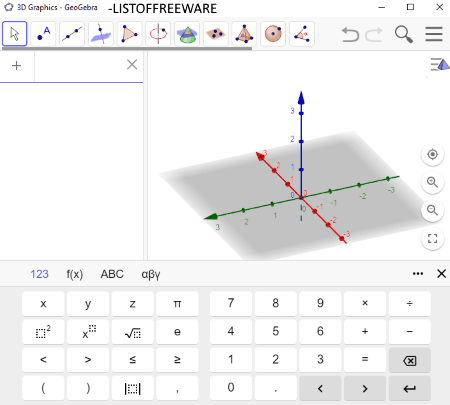450x405 pixels.
Task: Open the hamburger main menu
Action: [434, 34]
